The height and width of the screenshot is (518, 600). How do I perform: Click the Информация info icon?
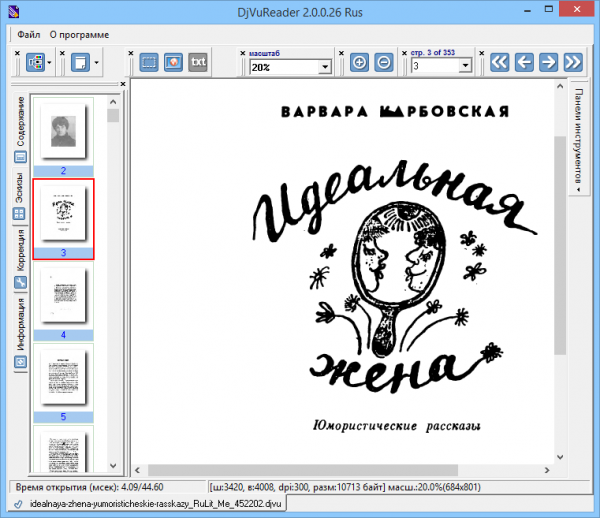click(x=20, y=362)
